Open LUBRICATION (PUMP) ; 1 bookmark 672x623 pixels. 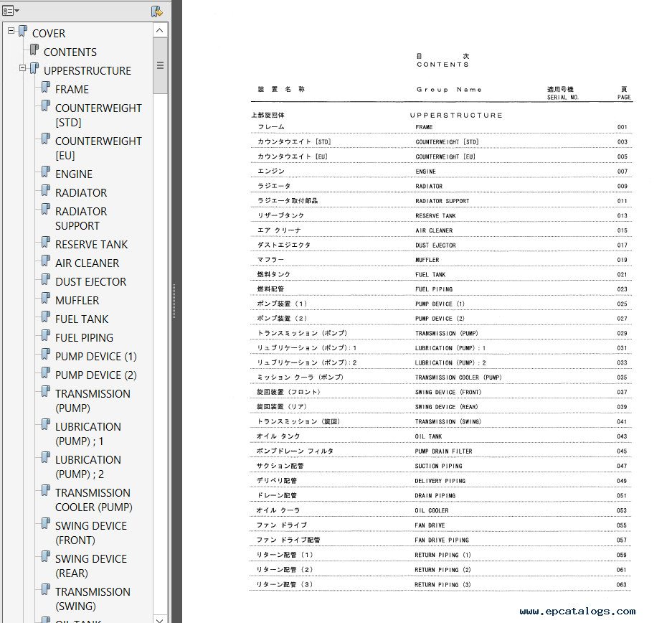pyautogui.click(x=88, y=434)
